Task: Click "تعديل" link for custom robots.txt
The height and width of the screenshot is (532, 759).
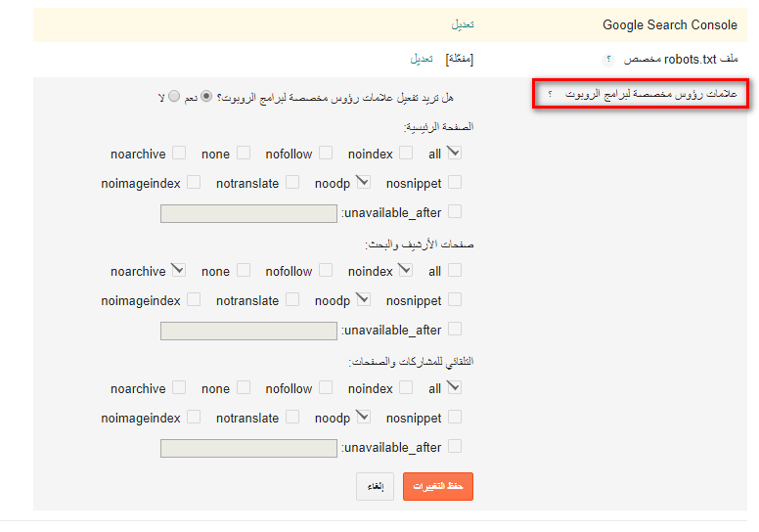Action: pos(422,60)
